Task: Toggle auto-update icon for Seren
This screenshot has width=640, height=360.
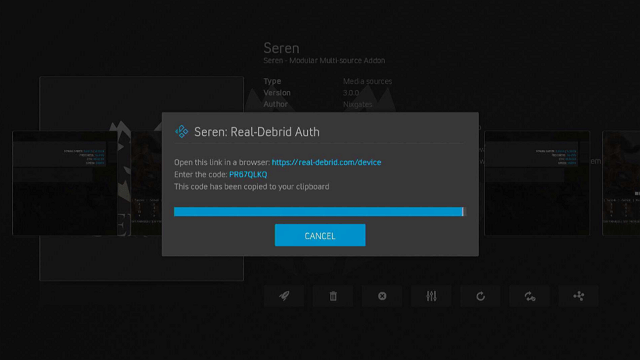Action: [529, 296]
